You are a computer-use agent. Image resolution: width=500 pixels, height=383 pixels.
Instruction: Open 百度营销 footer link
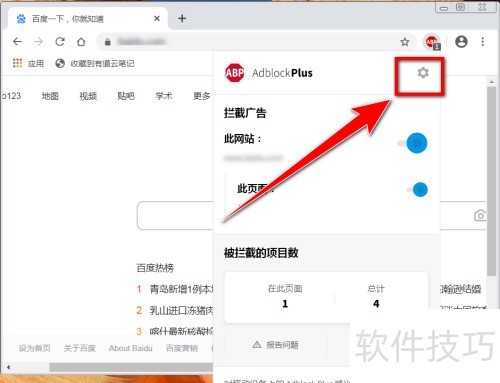(x=182, y=348)
